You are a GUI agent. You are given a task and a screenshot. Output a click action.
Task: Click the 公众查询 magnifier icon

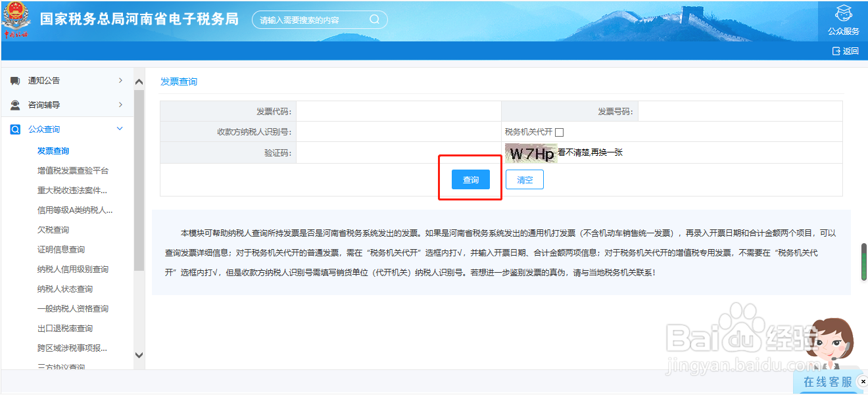pyautogui.click(x=15, y=129)
